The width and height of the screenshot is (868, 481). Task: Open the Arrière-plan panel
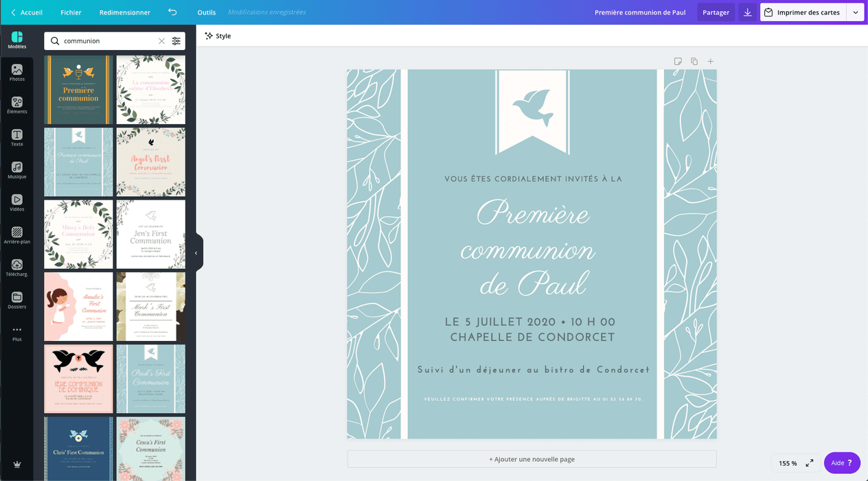pyautogui.click(x=16, y=235)
